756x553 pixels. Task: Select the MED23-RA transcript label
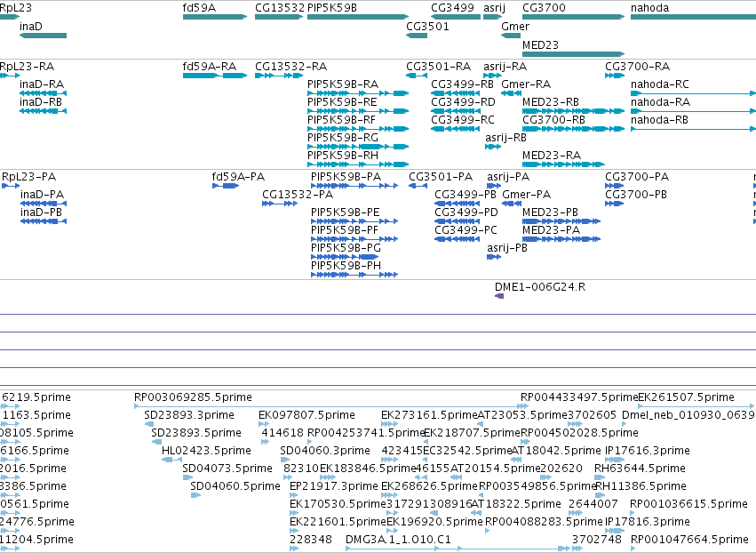[551, 156]
